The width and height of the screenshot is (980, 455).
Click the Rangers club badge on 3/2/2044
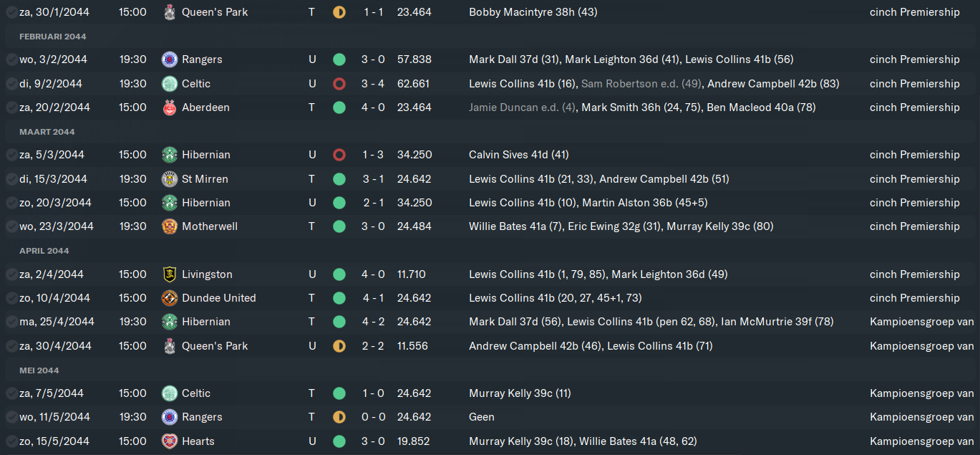click(x=169, y=59)
